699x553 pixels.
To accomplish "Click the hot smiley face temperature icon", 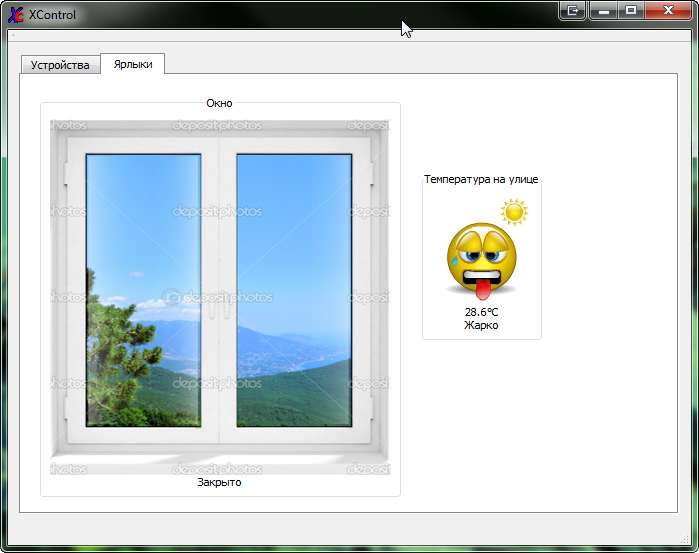I will [482, 261].
